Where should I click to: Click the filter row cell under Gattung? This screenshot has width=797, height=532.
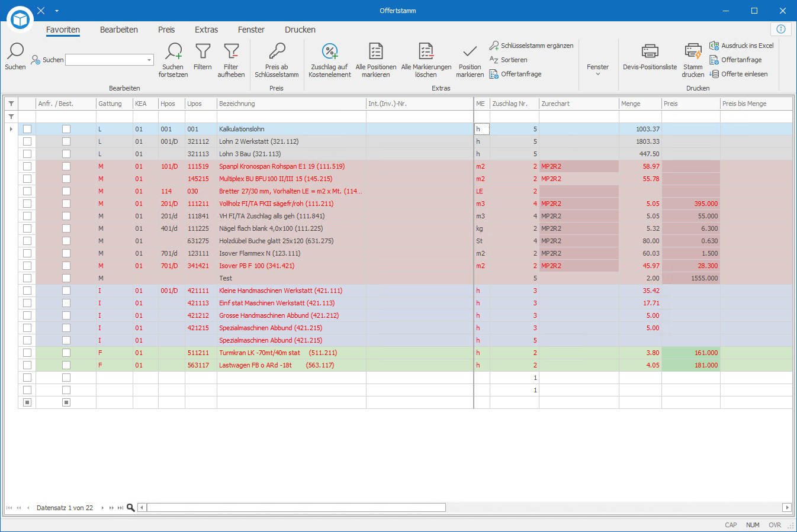coord(114,117)
